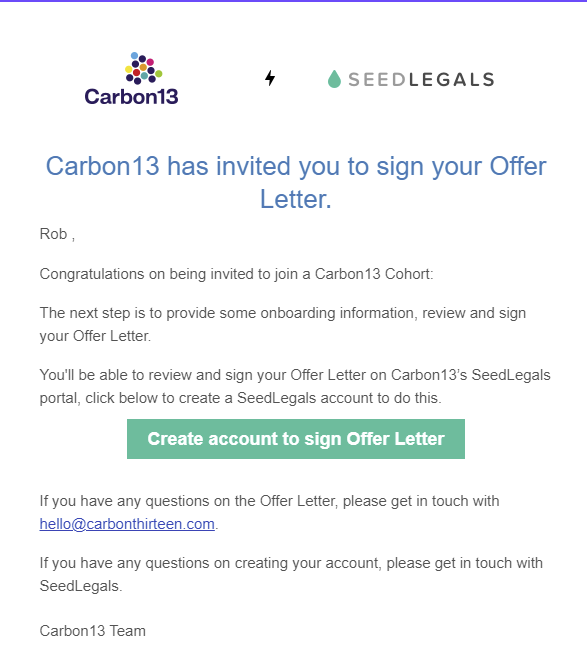Click the purple bar at top of email

point(293,1)
